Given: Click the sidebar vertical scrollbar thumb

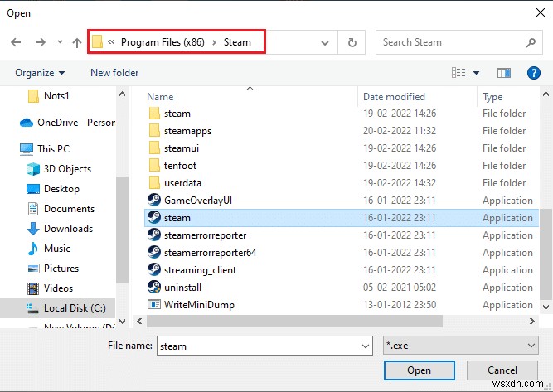Looking at the screenshot, I should pos(122,230).
